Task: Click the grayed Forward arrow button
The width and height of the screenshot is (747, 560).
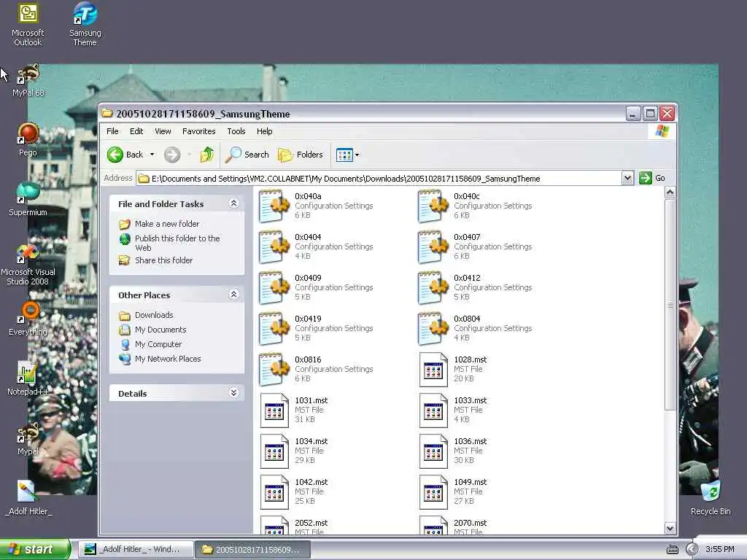Action: pyautogui.click(x=172, y=155)
